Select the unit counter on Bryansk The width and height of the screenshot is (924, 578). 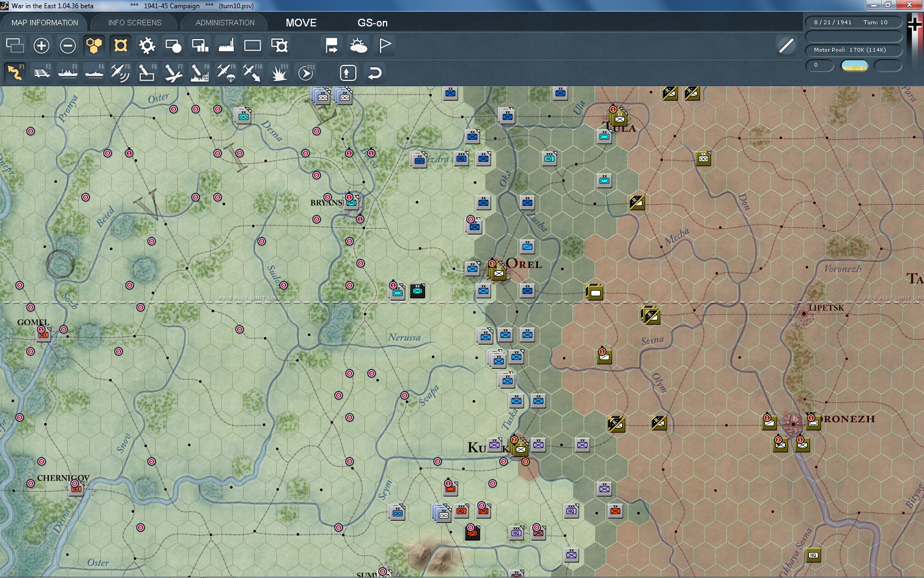[351, 203]
